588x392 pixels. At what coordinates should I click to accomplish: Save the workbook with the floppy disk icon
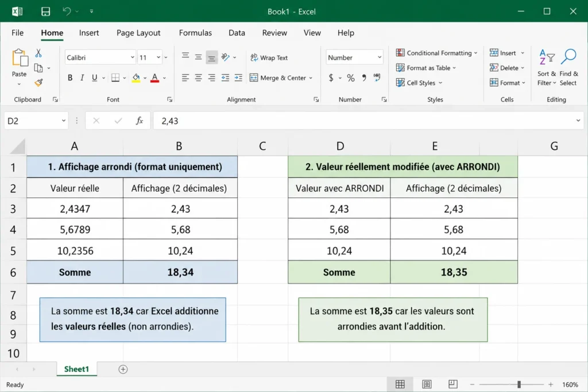point(45,11)
